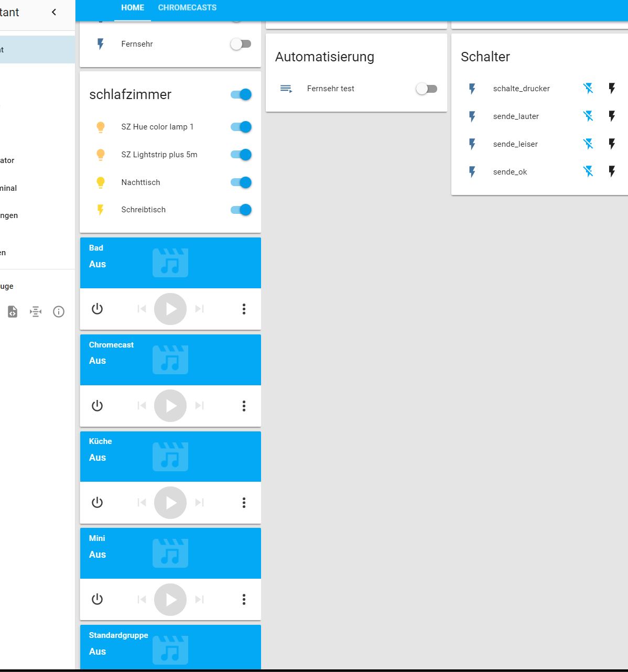Power on the Bad media player
628x672 pixels.
pyautogui.click(x=97, y=309)
